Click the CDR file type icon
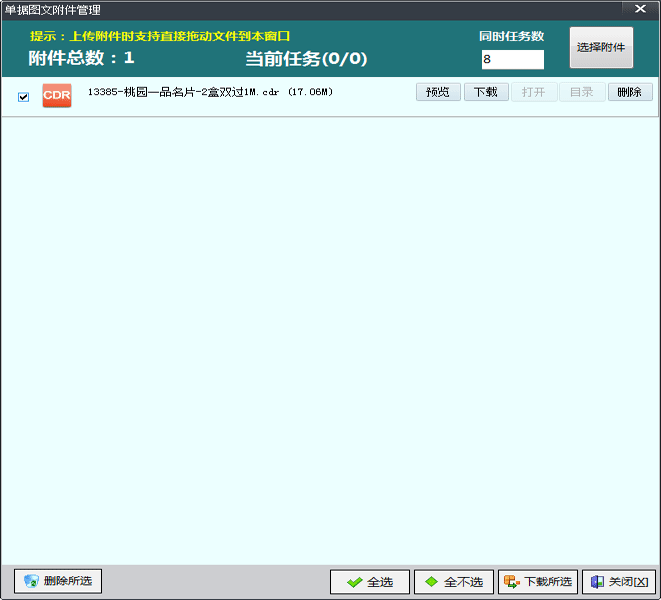This screenshot has width=661, height=600. tap(57, 96)
